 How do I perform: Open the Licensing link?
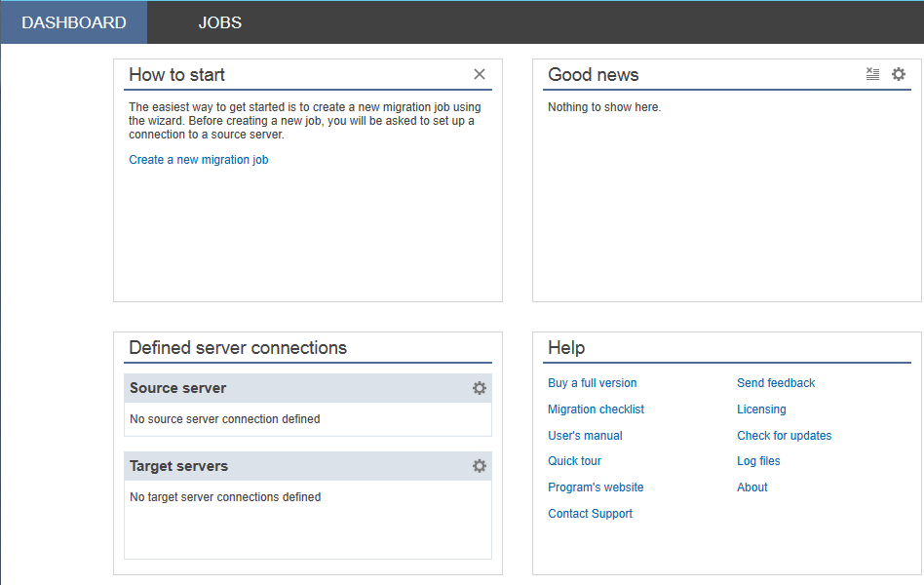761,409
